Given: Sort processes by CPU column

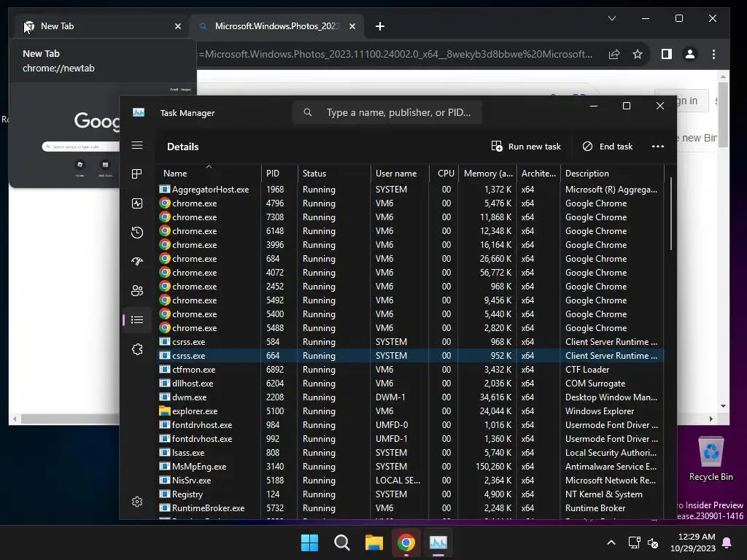Looking at the screenshot, I should point(444,174).
